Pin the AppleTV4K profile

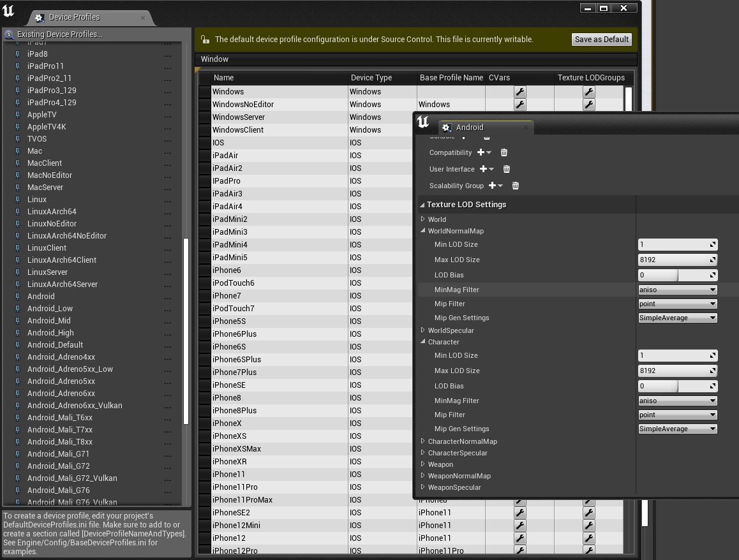(x=17, y=127)
